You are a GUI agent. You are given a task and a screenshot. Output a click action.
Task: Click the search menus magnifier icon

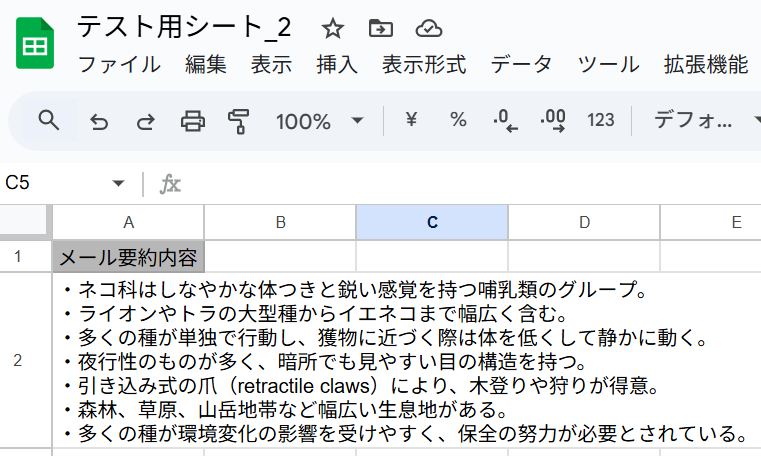[x=49, y=120]
